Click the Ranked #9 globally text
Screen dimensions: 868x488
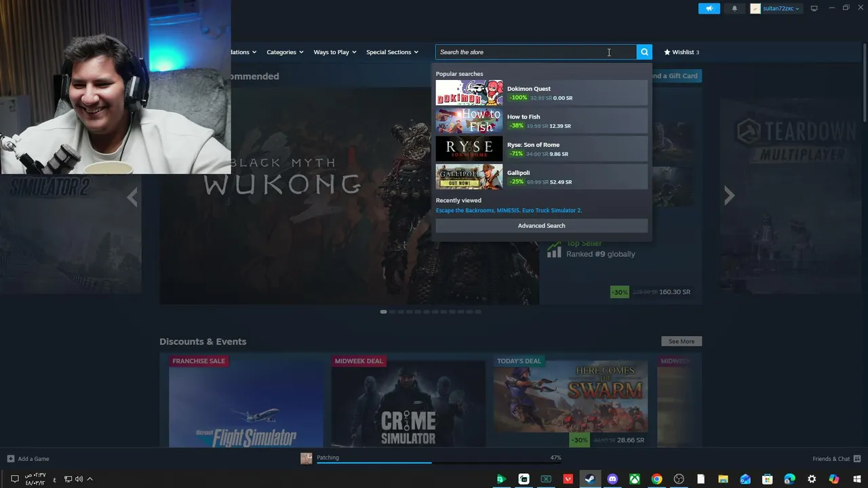(601, 254)
